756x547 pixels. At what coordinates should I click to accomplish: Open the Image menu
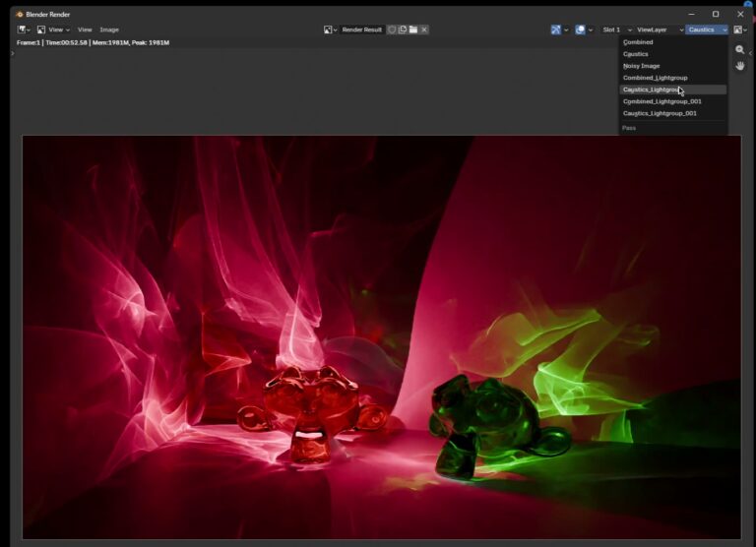pos(109,30)
